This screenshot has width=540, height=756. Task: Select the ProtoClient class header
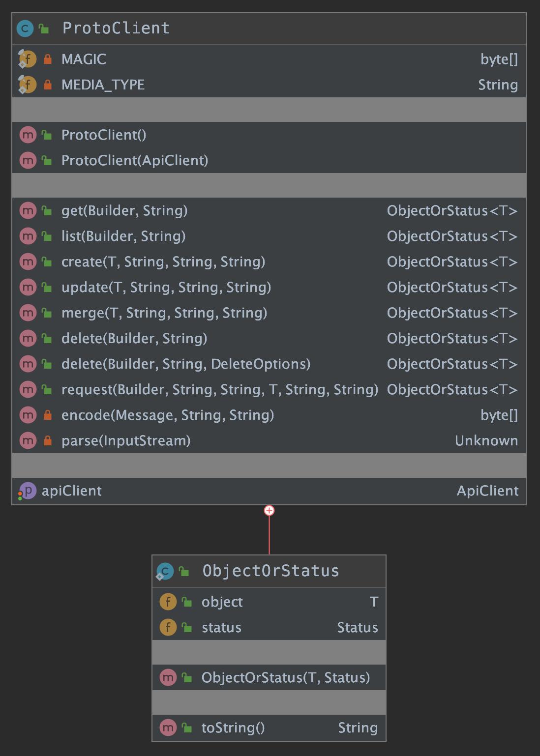[116, 29]
